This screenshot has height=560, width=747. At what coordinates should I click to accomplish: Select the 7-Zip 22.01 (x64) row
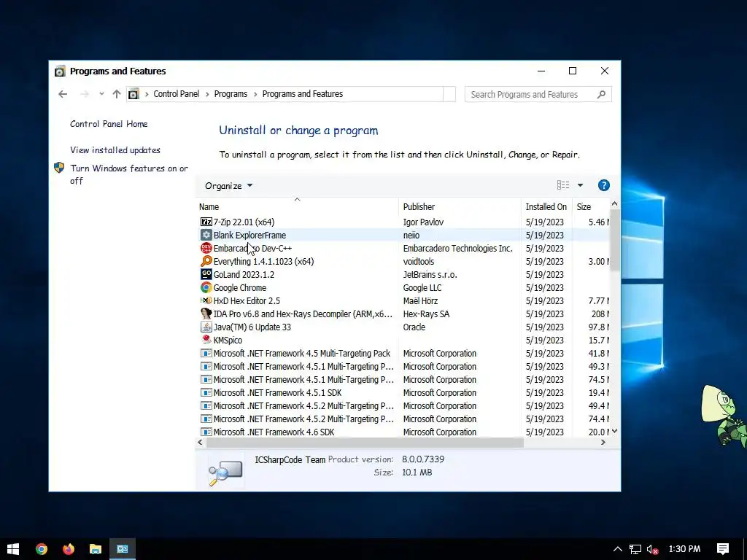pyautogui.click(x=404, y=222)
